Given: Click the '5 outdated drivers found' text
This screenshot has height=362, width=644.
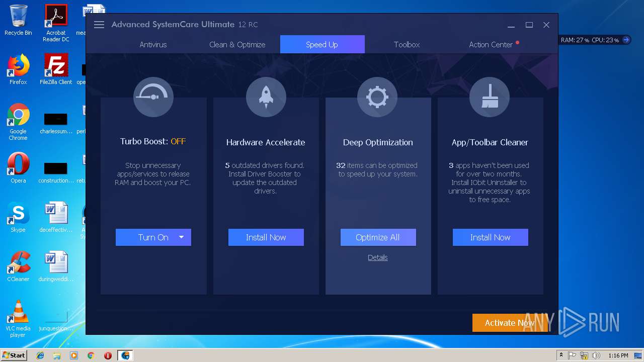Looking at the screenshot, I should [265, 165].
